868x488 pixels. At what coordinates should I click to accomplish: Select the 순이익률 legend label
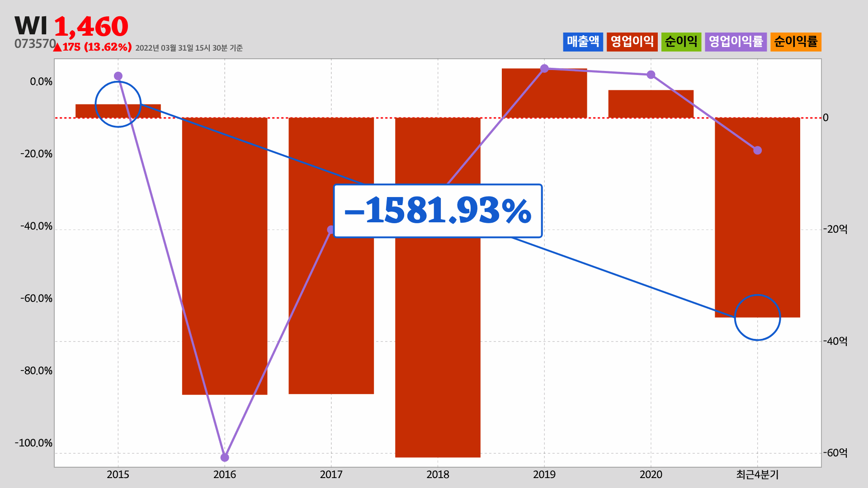796,42
